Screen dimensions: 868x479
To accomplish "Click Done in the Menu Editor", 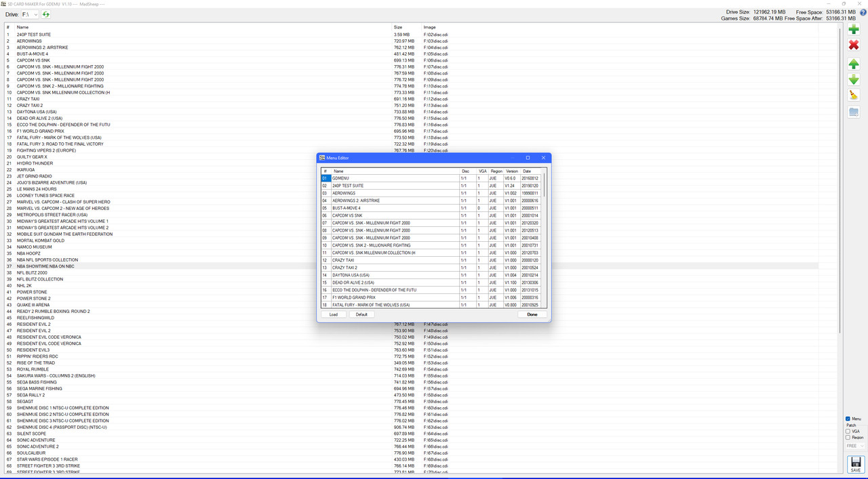I will (x=532, y=314).
